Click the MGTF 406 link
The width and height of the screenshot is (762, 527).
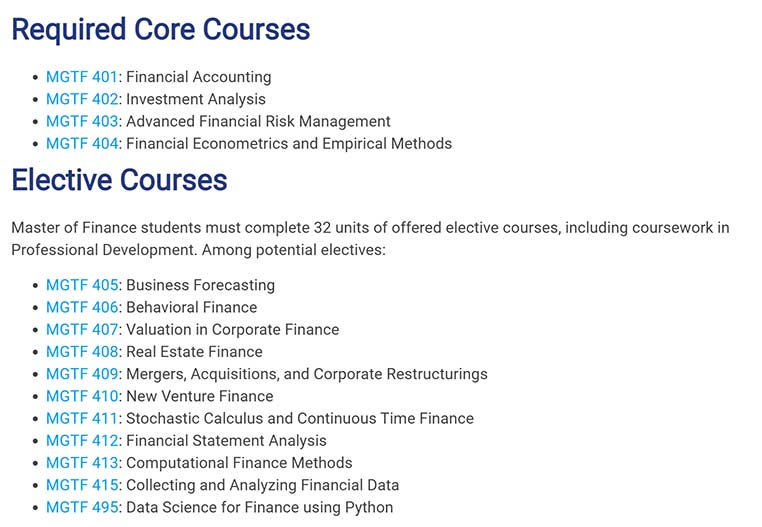[82, 307]
